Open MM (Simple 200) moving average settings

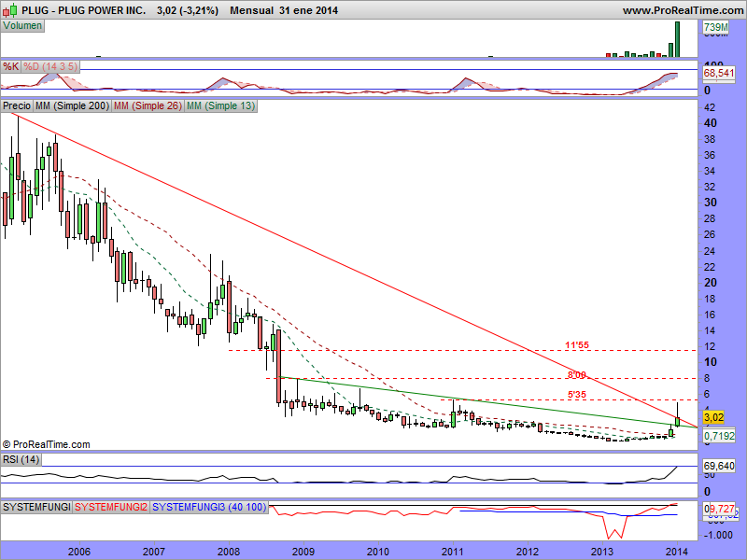(72, 105)
